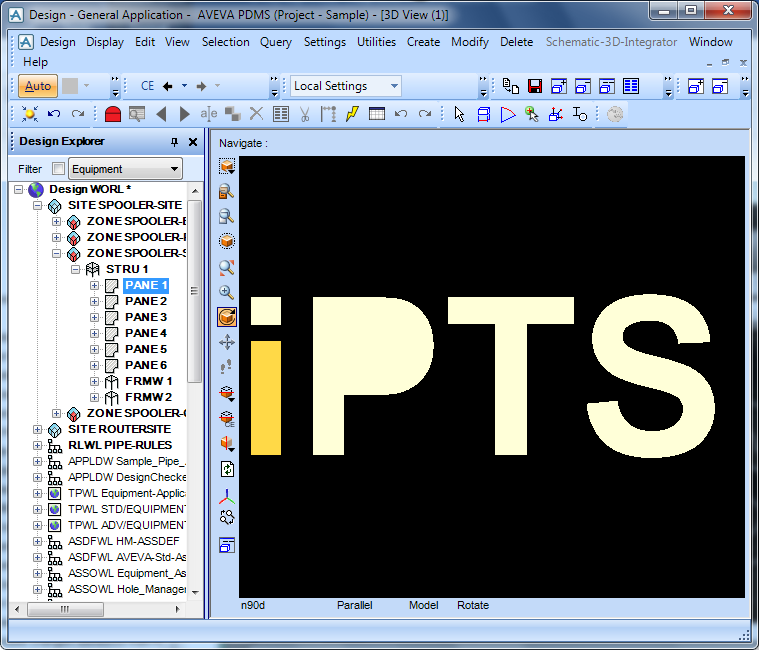Image resolution: width=759 pixels, height=650 pixels.
Task: Click the Model status label
Action: pyautogui.click(x=424, y=605)
